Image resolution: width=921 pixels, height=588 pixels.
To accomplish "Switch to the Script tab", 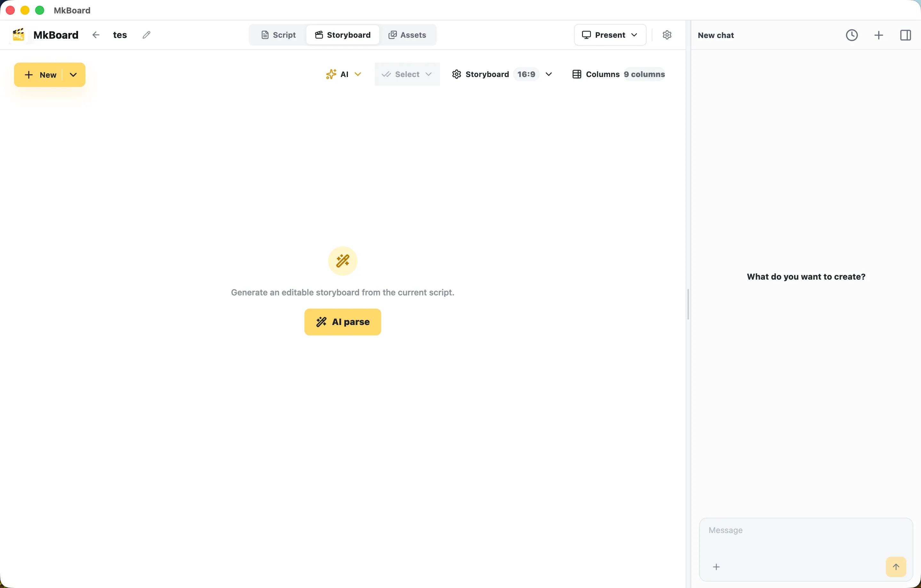I will (279, 35).
